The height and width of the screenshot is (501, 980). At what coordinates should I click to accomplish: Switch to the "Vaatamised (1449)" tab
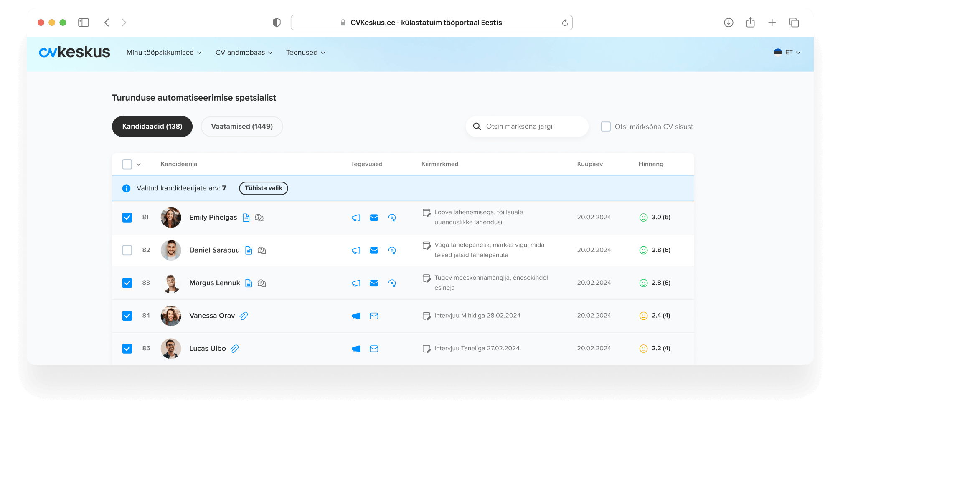241,127
